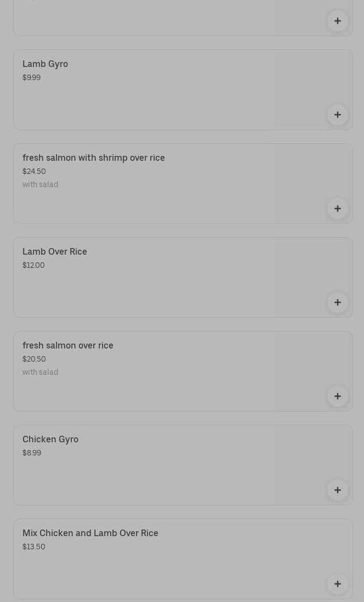Image resolution: width=364 pixels, height=602 pixels.
Task: Open Mix Chicken and Lamb Over Rice title
Action: tap(90, 533)
